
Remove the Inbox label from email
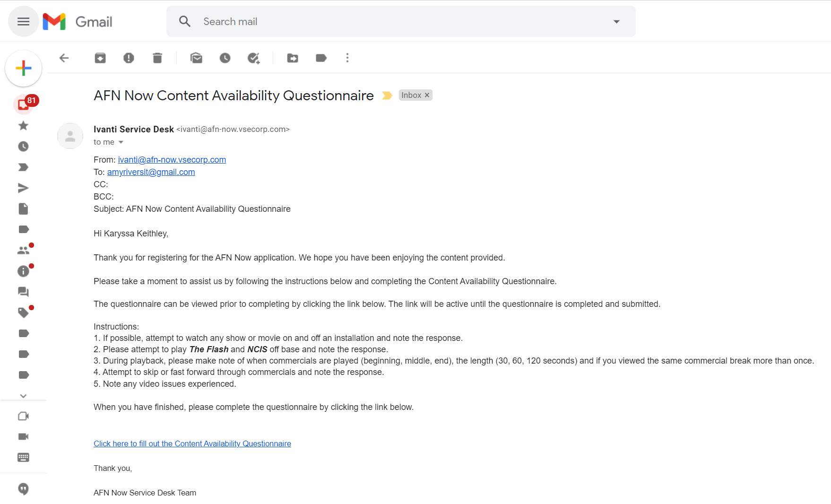(427, 95)
